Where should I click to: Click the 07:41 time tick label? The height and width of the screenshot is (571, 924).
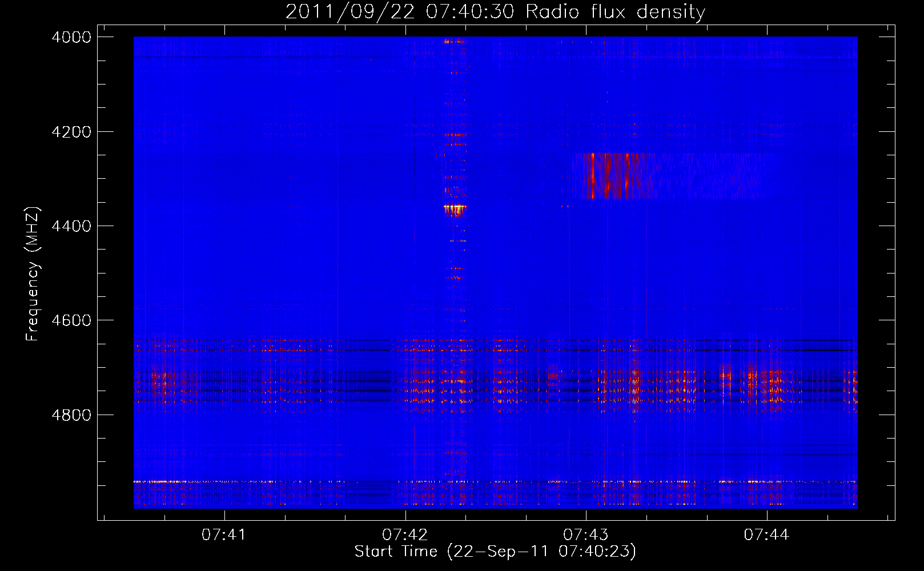pyautogui.click(x=224, y=534)
